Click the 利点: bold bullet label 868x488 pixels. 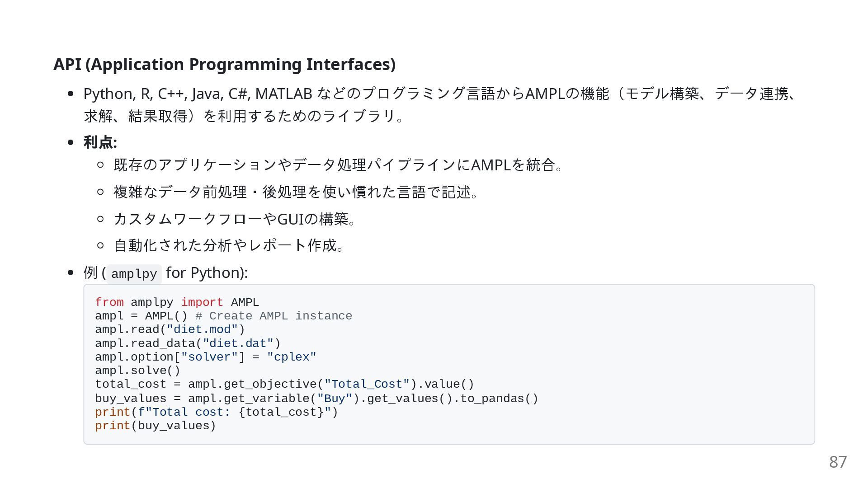(100, 142)
